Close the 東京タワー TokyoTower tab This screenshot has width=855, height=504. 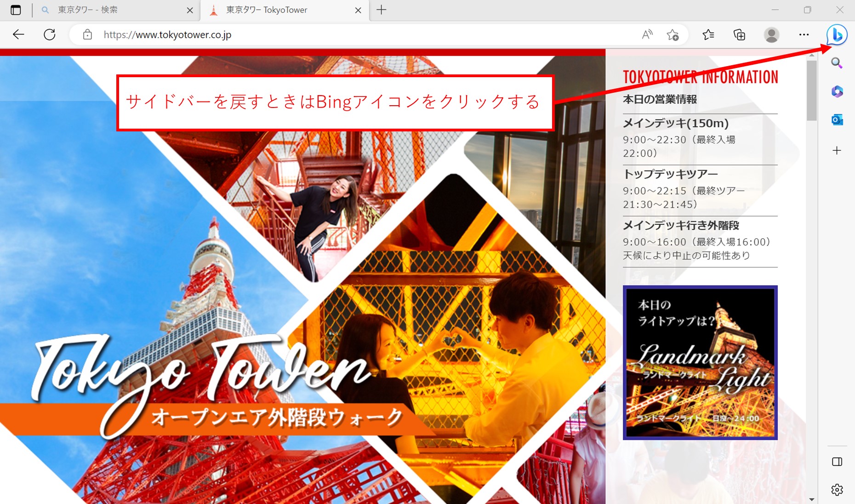pos(358,10)
